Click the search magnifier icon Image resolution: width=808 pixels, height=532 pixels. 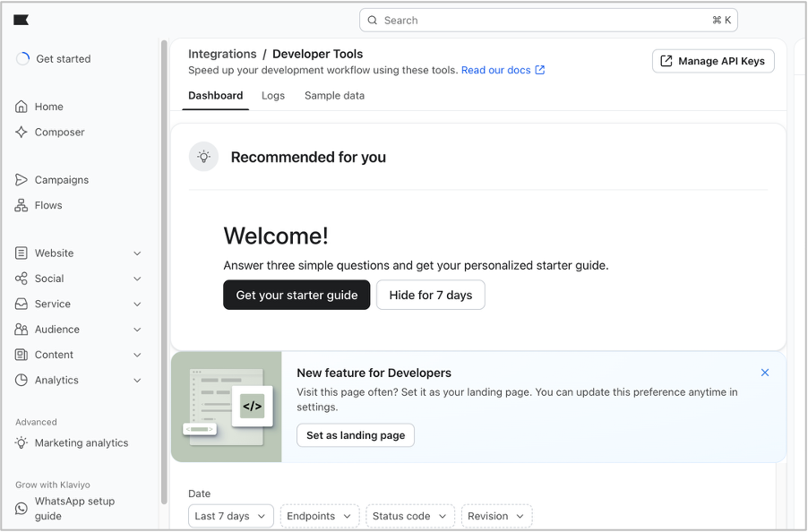click(372, 20)
